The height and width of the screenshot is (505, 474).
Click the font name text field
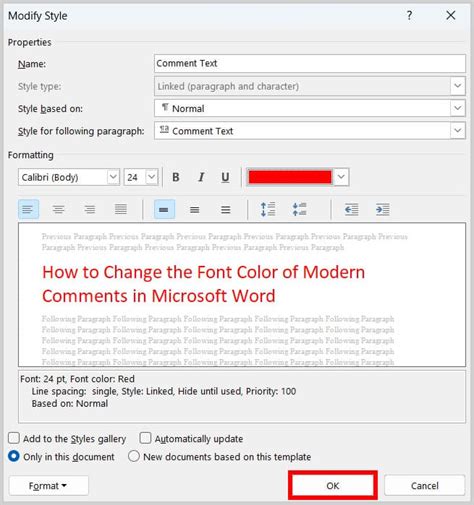(x=63, y=177)
